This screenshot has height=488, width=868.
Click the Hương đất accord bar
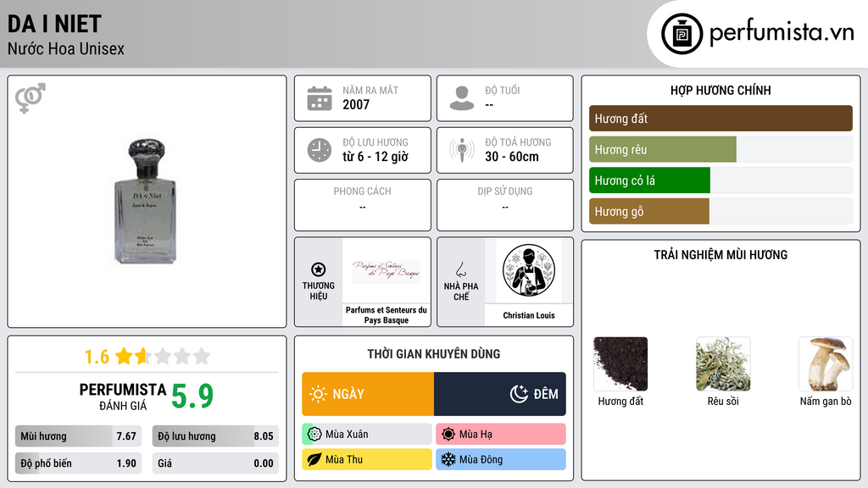(721, 119)
